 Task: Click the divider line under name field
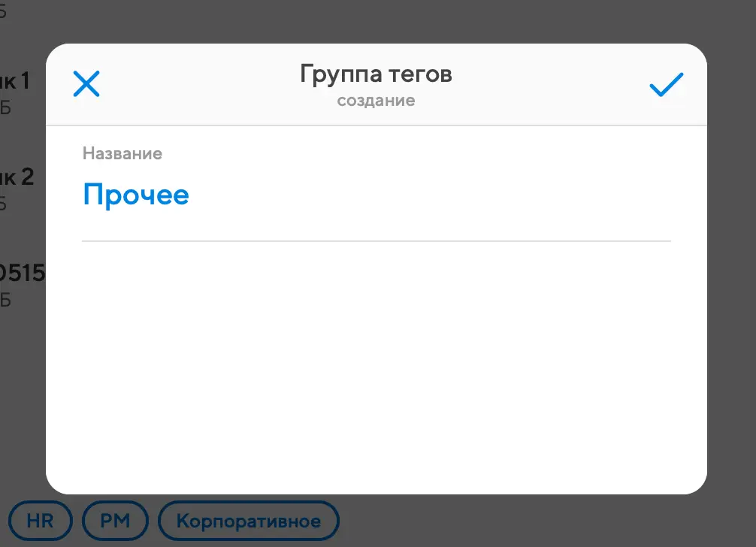pos(376,241)
